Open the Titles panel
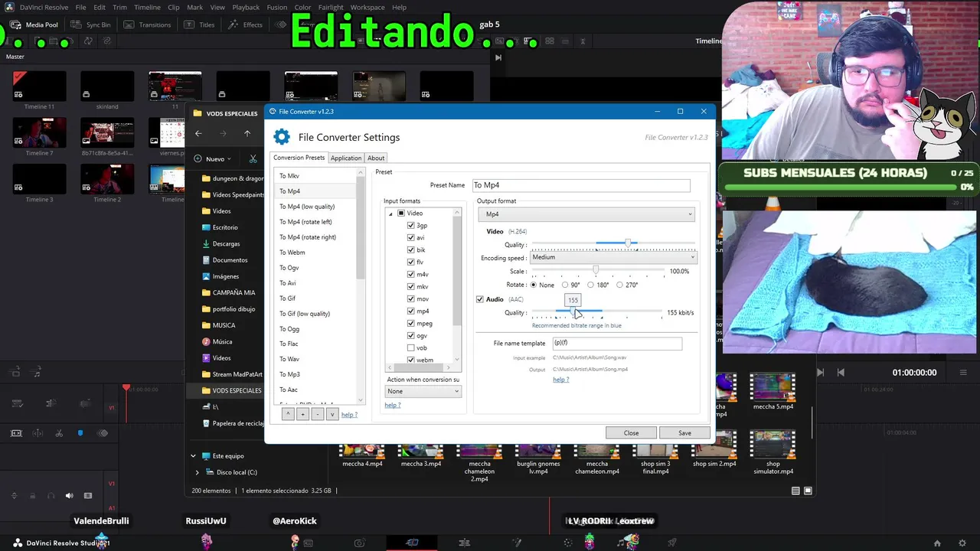 (200, 24)
